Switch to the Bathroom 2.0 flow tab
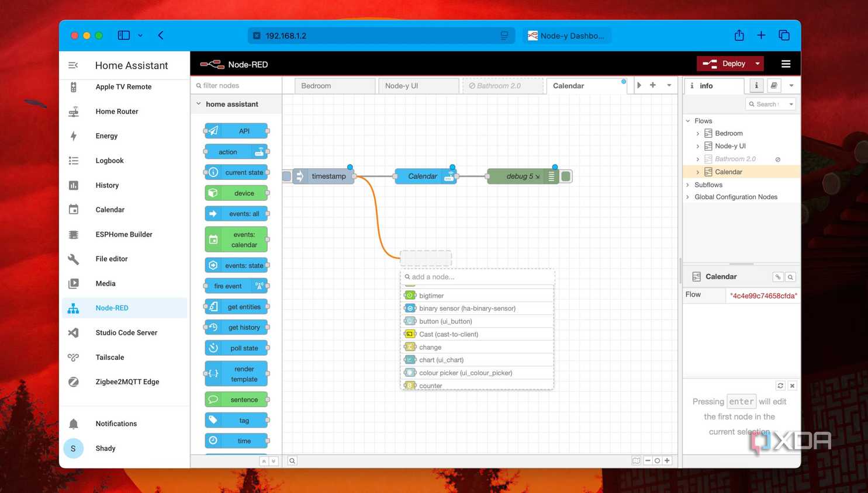Image resolution: width=868 pixels, height=493 pixels. (503, 86)
